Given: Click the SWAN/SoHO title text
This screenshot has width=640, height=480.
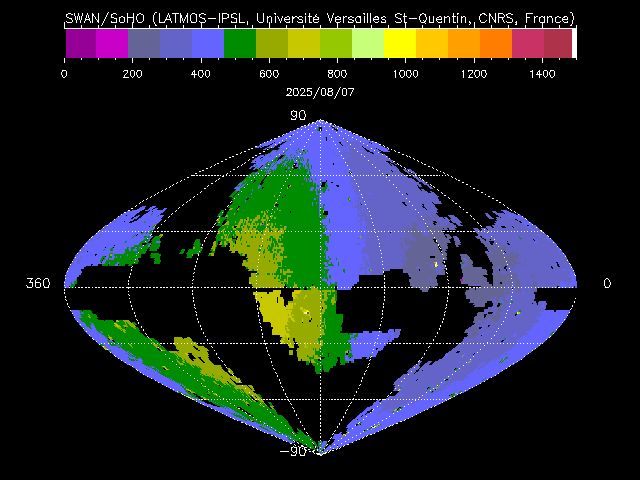Looking at the screenshot, I should pyautogui.click(x=320, y=18).
